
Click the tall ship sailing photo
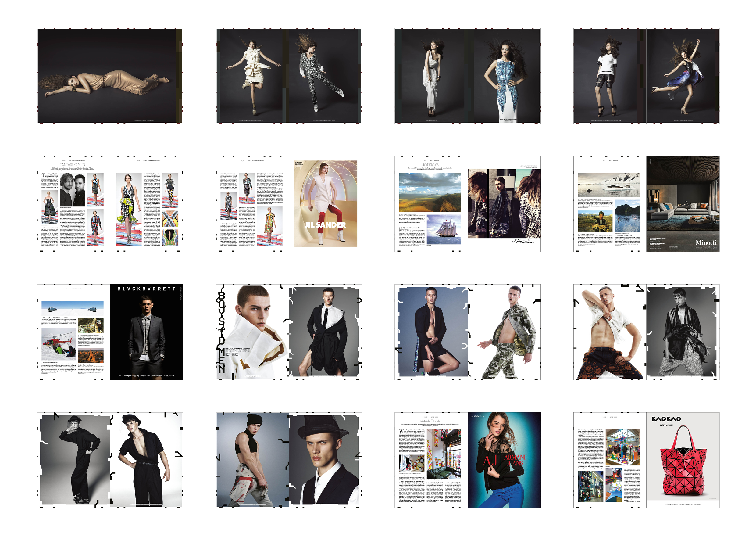[x=443, y=230]
